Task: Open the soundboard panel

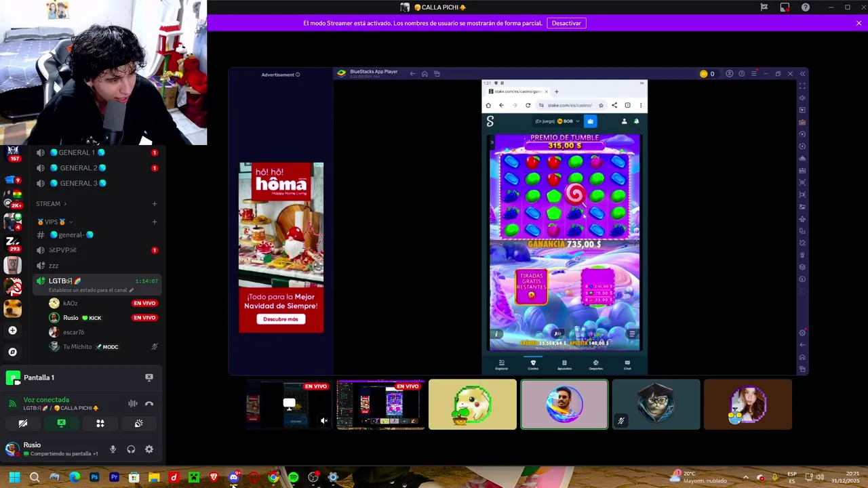Action: coord(139,424)
